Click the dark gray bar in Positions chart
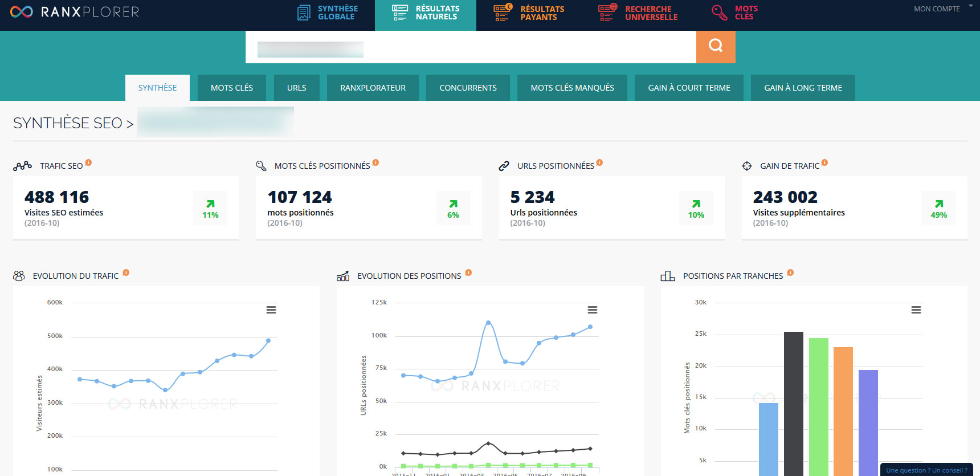980x476 pixels. click(x=794, y=404)
